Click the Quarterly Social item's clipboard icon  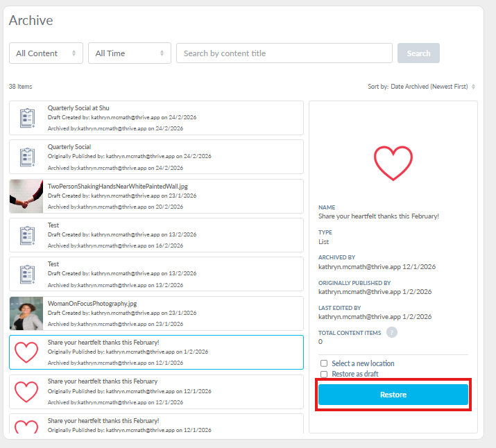pyautogui.click(x=26, y=157)
